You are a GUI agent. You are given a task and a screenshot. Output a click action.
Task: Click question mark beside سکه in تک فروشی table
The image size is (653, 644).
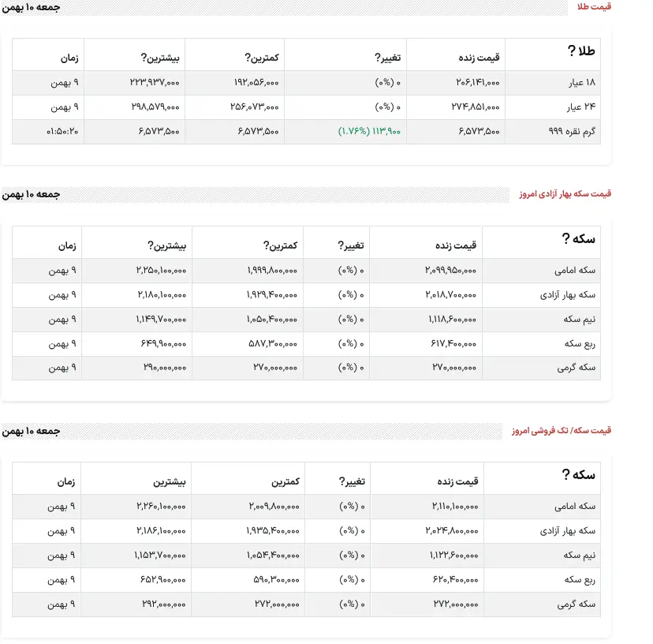(x=565, y=474)
